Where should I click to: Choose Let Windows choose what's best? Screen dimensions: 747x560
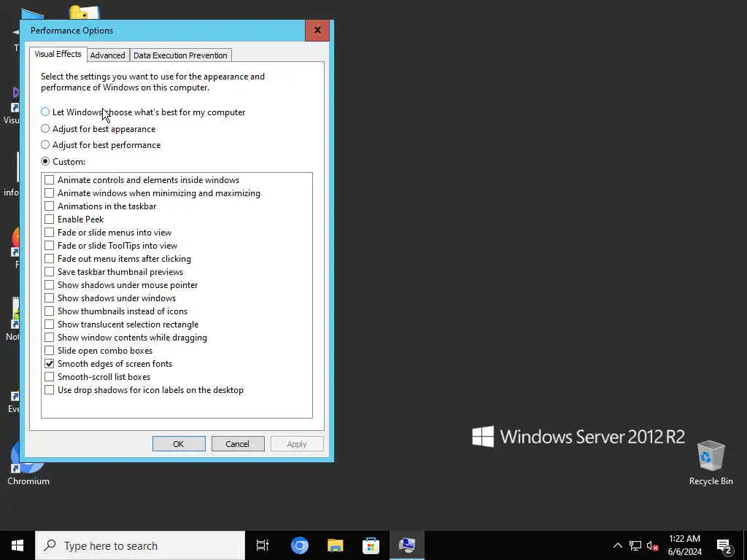pyautogui.click(x=45, y=112)
